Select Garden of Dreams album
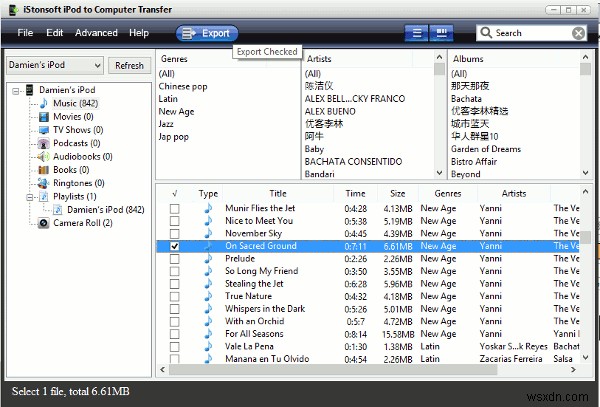600x407 pixels. (486, 149)
